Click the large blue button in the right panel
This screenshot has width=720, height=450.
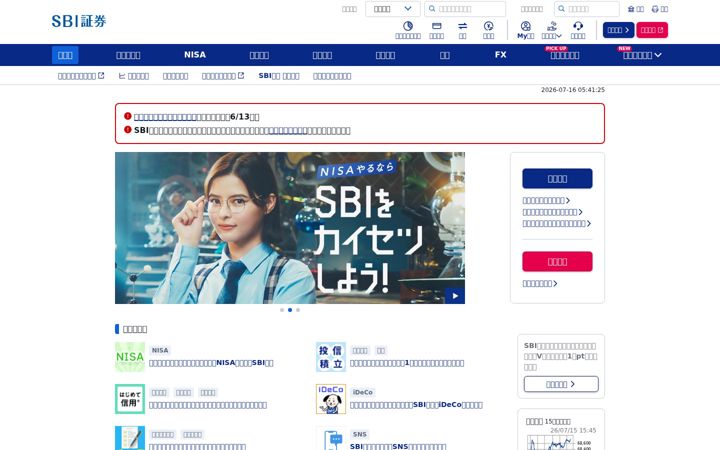pos(557,179)
